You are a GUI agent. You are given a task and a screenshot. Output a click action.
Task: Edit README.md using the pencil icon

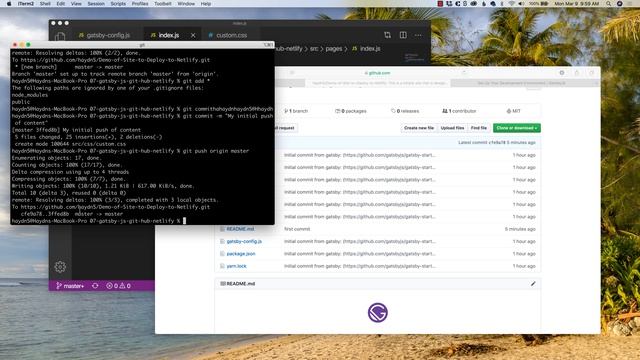click(x=533, y=284)
